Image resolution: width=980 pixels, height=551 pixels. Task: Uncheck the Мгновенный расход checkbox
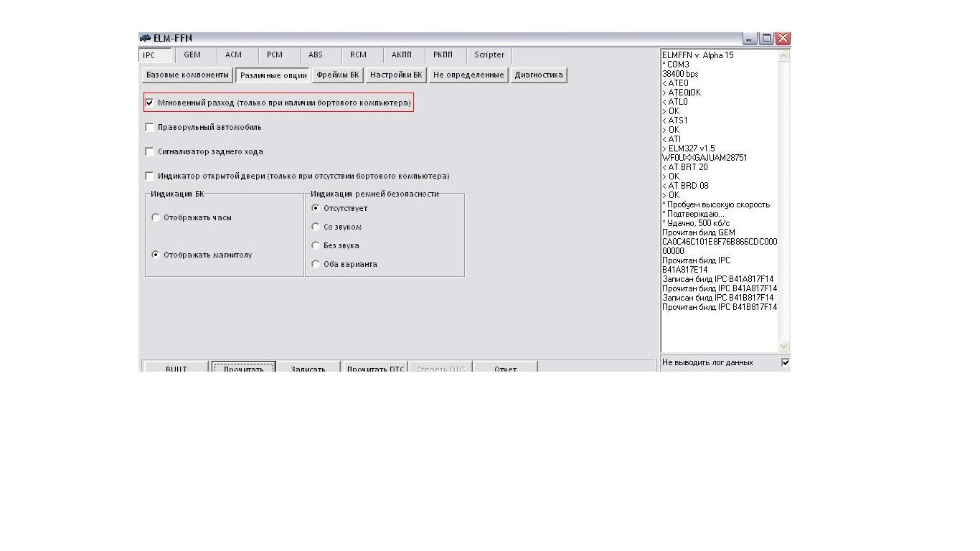coord(149,103)
